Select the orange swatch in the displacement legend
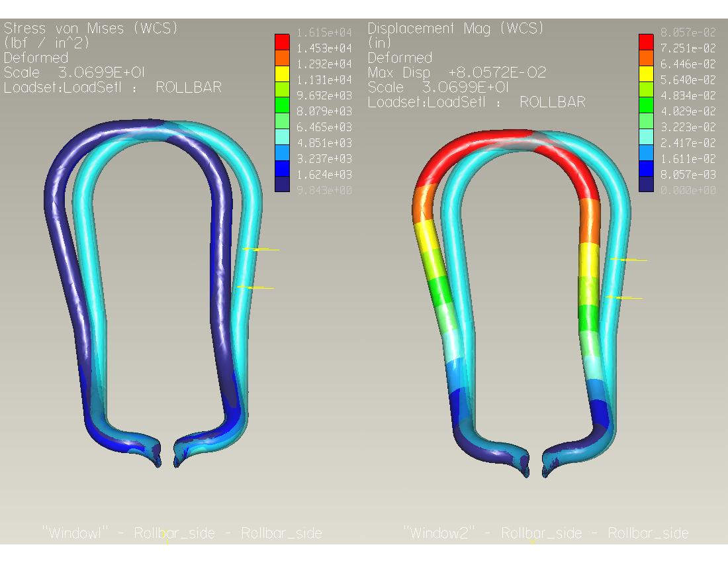The width and height of the screenshot is (728, 563). click(x=646, y=57)
